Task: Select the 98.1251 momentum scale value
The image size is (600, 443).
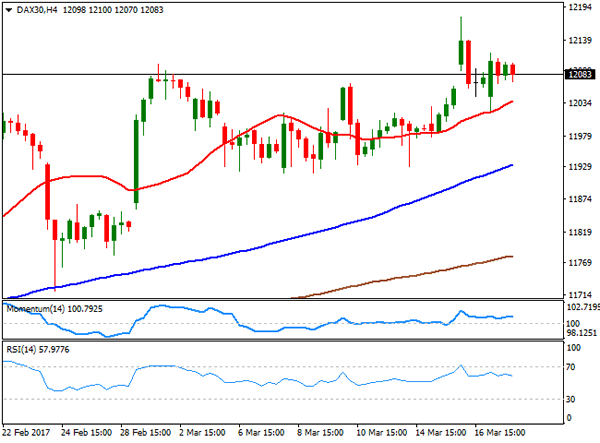Action: coord(582,333)
